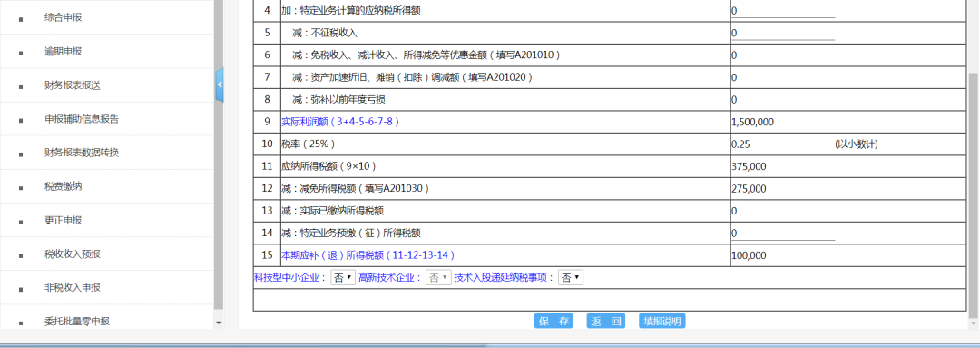980x348 pixels.
Task: Go to 非税收入申报
Action: pos(73,288)
